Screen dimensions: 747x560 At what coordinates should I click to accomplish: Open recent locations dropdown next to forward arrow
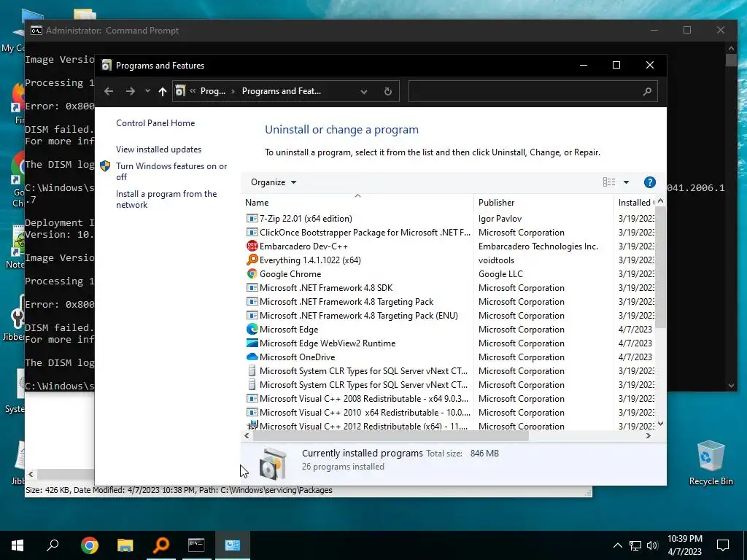point(147,91)
